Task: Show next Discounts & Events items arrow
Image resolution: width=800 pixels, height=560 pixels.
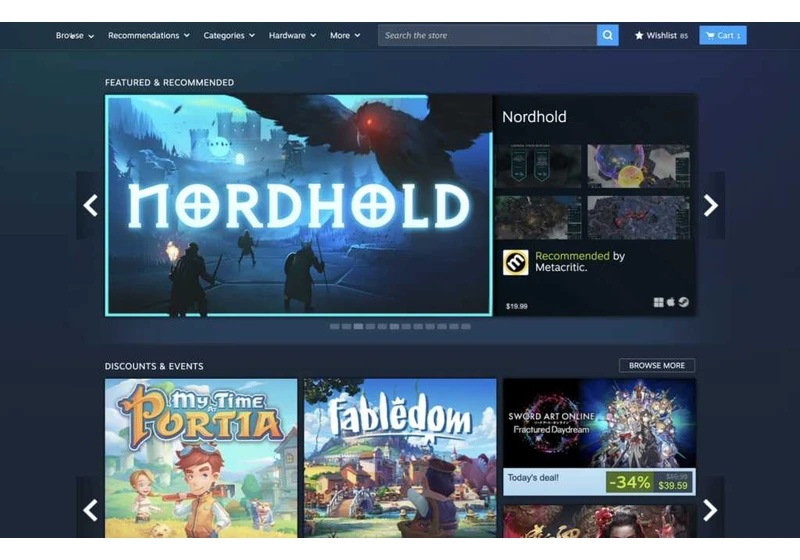Action: 710,510
